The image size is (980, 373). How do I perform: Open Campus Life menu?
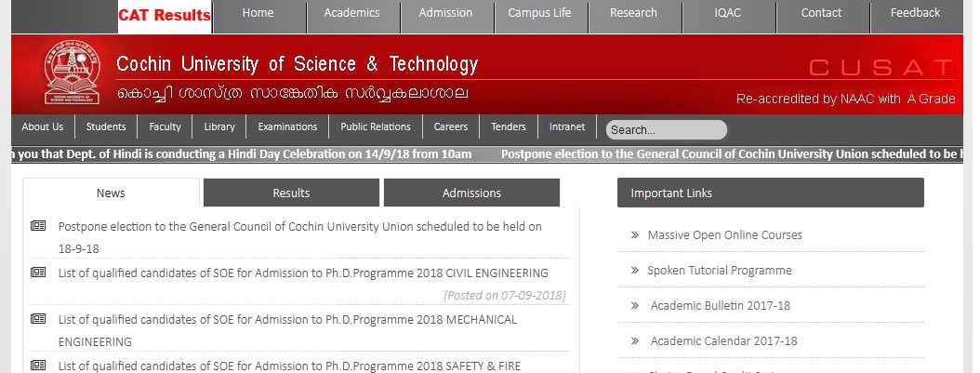coord(539,13)
